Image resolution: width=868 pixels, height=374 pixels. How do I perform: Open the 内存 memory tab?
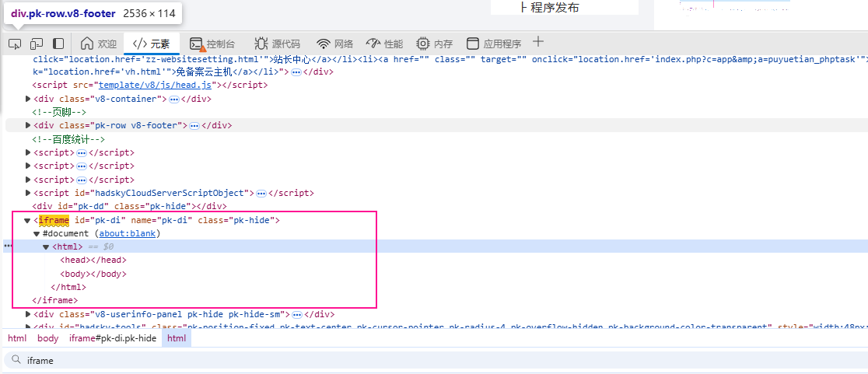tap(435, 44)
